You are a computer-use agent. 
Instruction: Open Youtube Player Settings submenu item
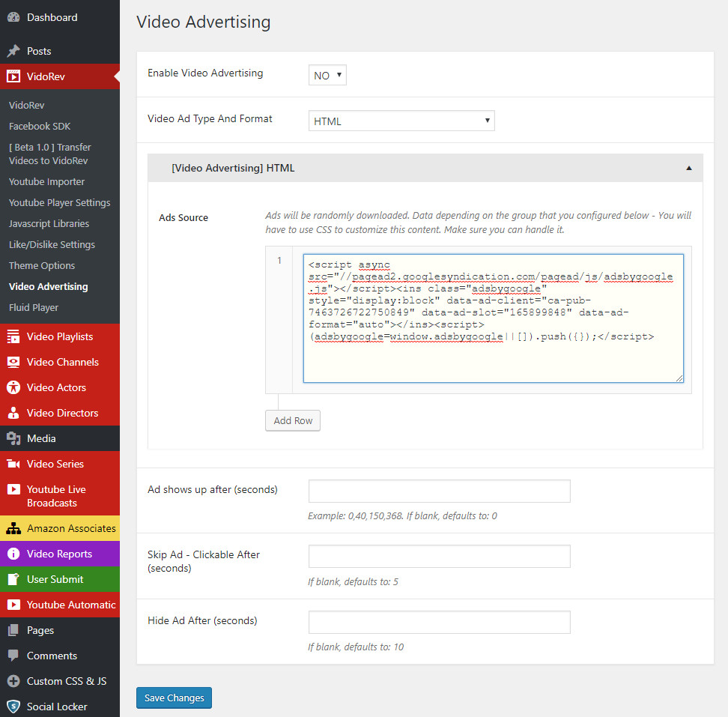[x=59, y=203]
